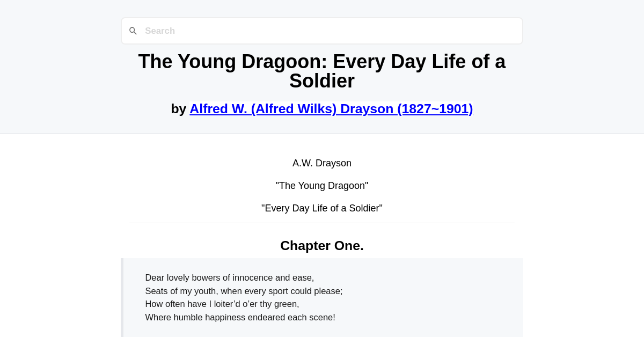Click the horizontal divider above Chapter One
The image size is (644, 337).
coord(321,223)
